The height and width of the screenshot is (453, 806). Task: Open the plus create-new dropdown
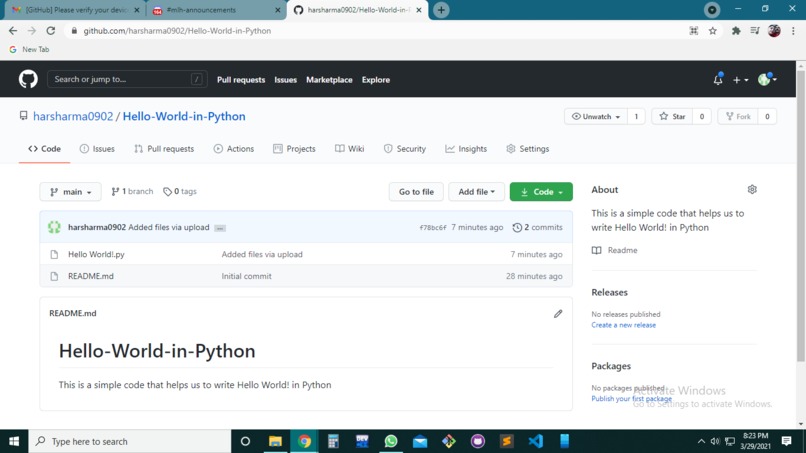point(740,80)
